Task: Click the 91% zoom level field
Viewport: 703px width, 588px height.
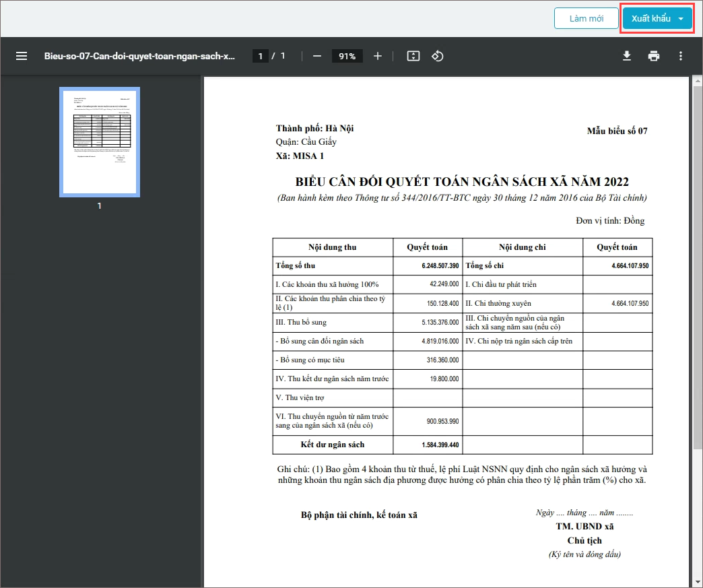Action: (x=347, y=56)
